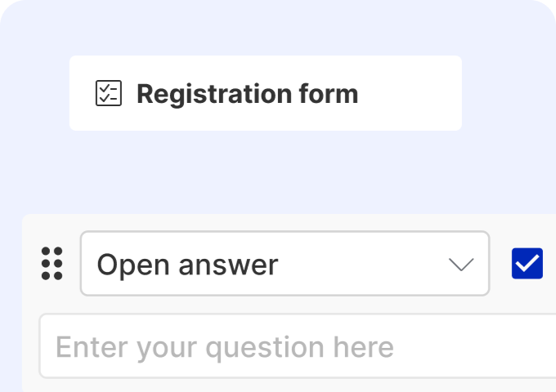Click the white checkmark inside blue box
Viewport: 556px width, 392px height.
527,264
